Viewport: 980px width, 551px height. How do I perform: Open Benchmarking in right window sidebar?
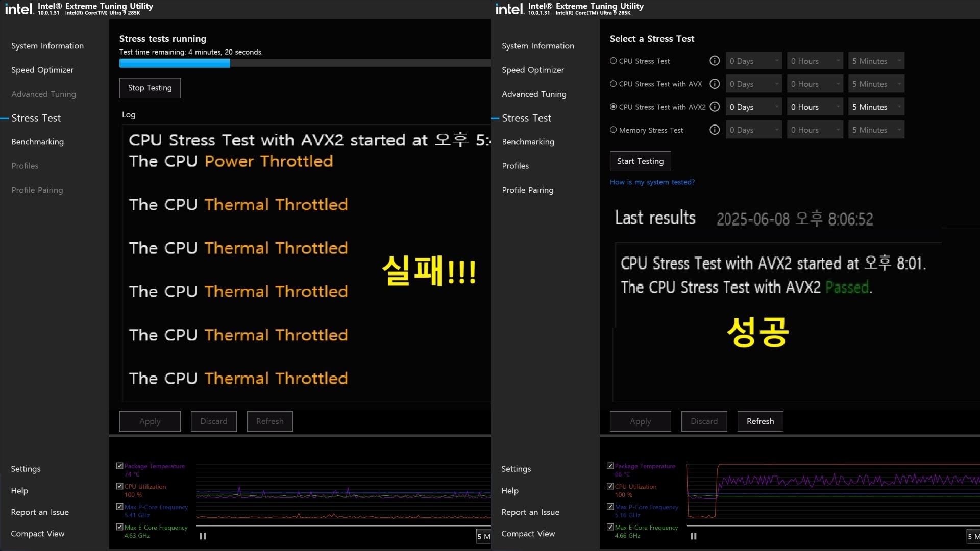coord(528,142)
